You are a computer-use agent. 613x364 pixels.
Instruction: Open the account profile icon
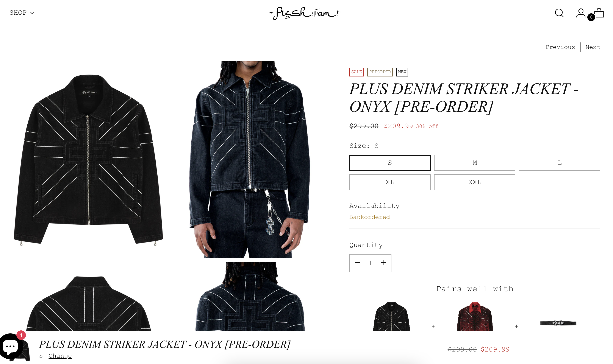pos(580,13)
